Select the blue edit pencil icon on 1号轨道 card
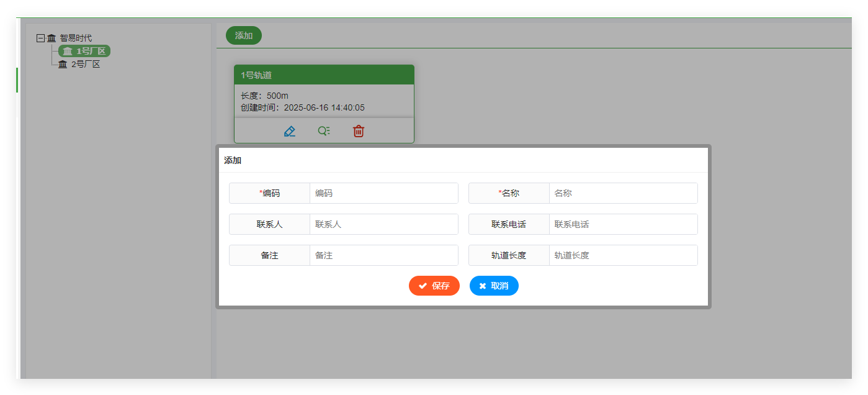 289,130
